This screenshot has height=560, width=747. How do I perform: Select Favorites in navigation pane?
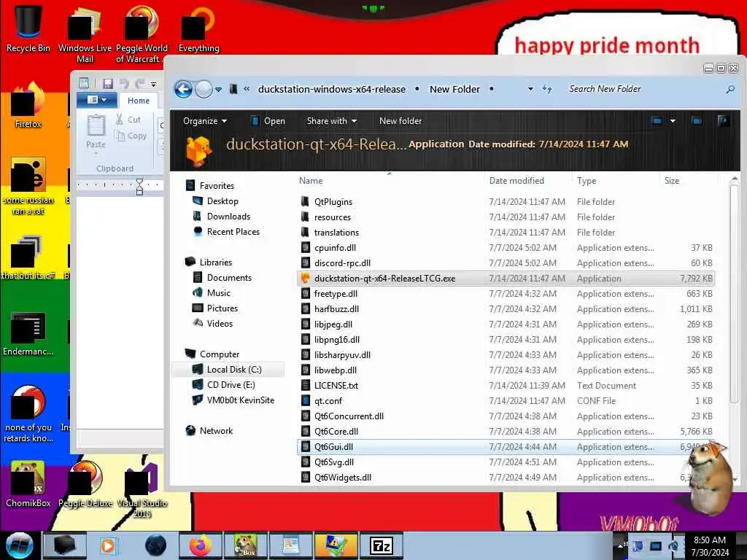click(x=217, y=186)
